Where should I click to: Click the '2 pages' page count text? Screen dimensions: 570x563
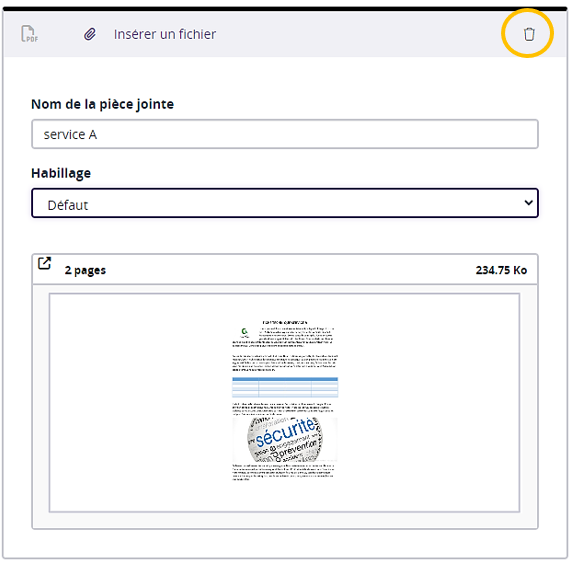click(85, 270)
